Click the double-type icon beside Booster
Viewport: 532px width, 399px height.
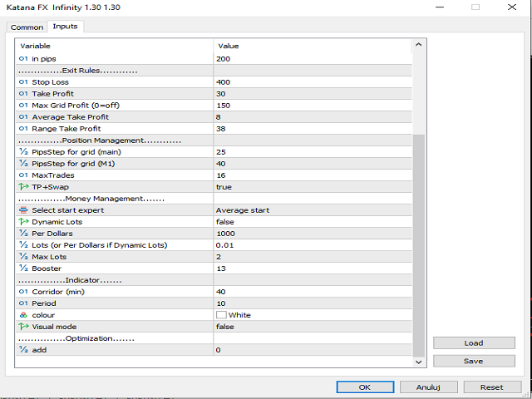23,268
